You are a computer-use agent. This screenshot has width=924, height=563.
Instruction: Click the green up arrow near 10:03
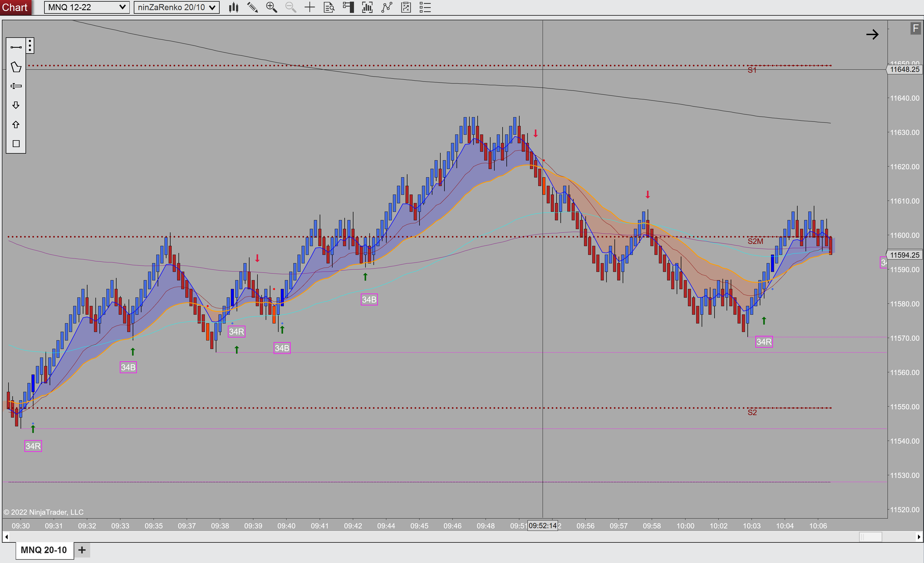pos(764,320)
